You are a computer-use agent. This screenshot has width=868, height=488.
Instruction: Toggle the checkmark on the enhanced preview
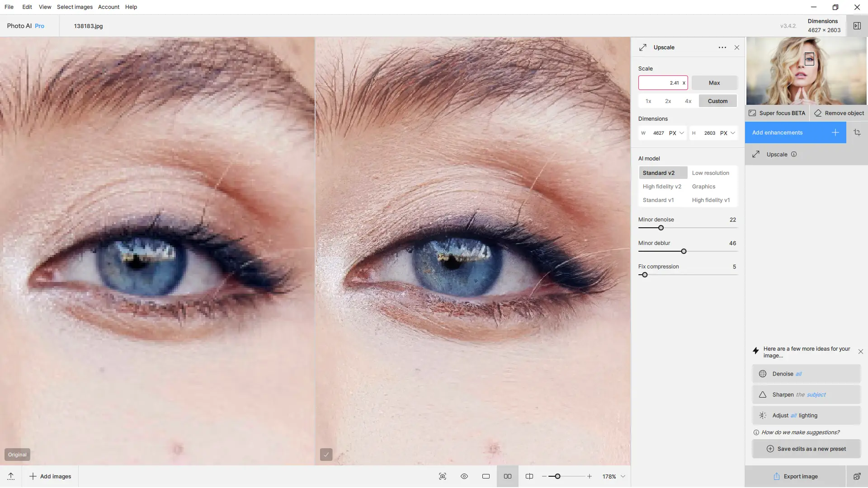tap(326, 455)
